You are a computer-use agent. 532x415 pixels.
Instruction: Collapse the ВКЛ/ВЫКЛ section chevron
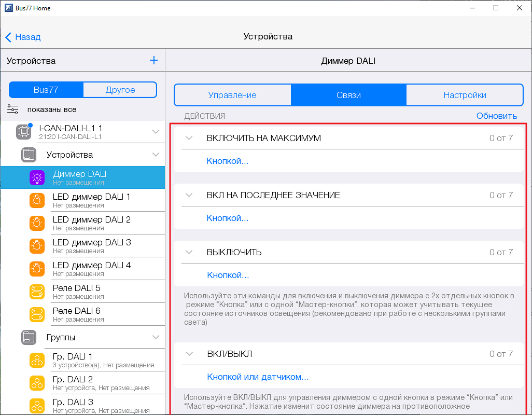click(189, 354)
